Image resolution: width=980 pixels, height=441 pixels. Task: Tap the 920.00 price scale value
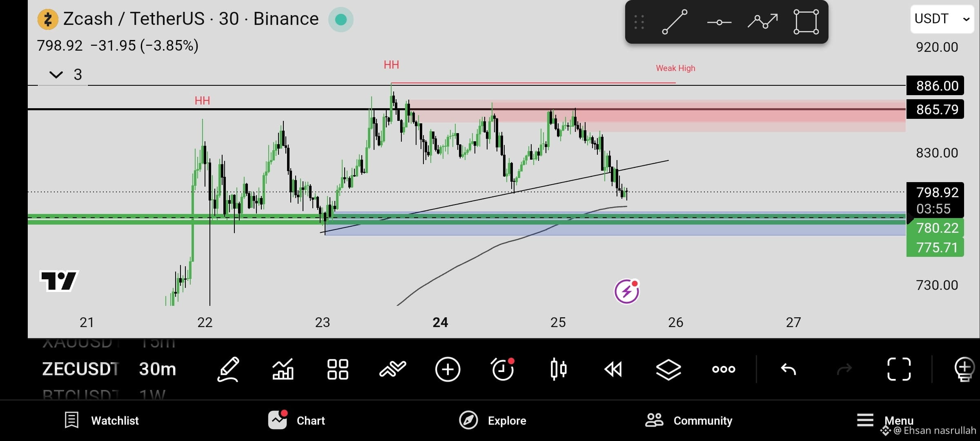pyautogui.click(x=937, y=47)
